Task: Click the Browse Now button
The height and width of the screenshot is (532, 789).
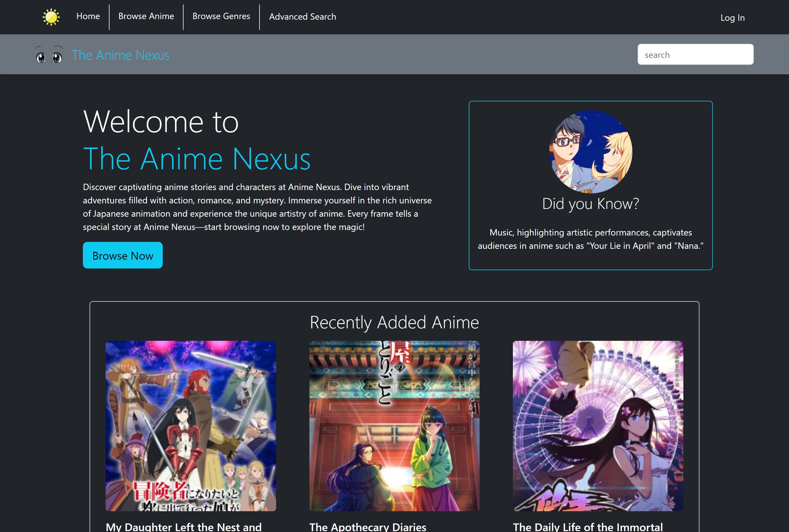Action: pyautogui.click(x=123, y=255)
